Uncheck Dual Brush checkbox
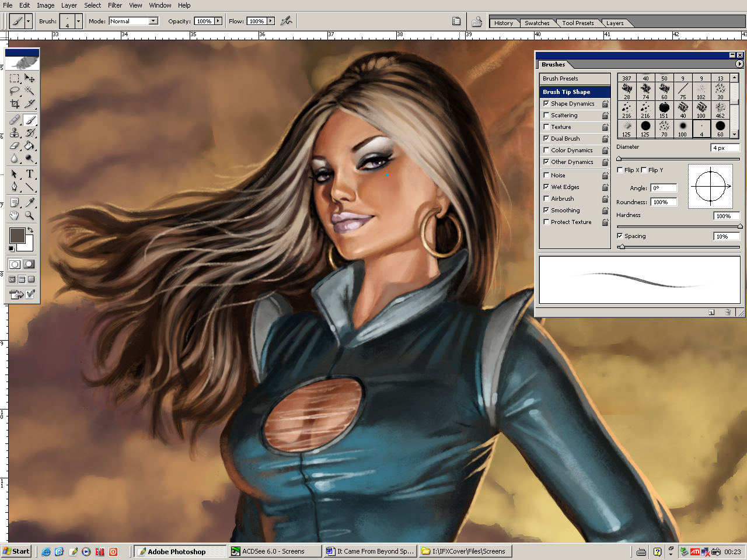Screen dimensions: 747x560 click(x=546, y=138)
